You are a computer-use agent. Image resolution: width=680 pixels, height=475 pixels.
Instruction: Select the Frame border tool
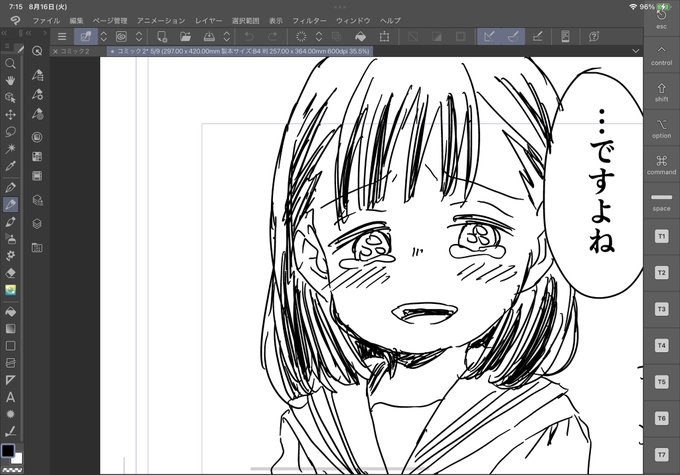point(10,363)
